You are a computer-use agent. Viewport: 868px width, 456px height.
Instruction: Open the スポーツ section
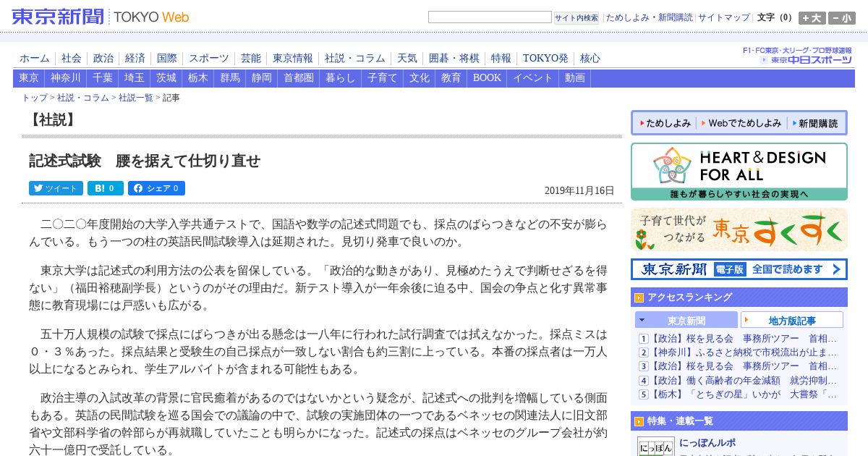(x=209, y=59)
